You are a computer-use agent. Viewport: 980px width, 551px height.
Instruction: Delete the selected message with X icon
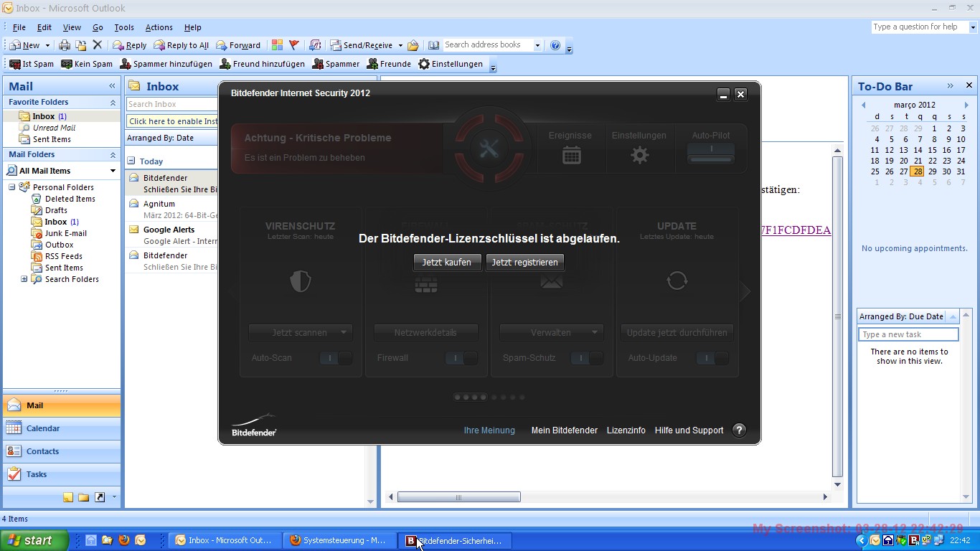98,45
